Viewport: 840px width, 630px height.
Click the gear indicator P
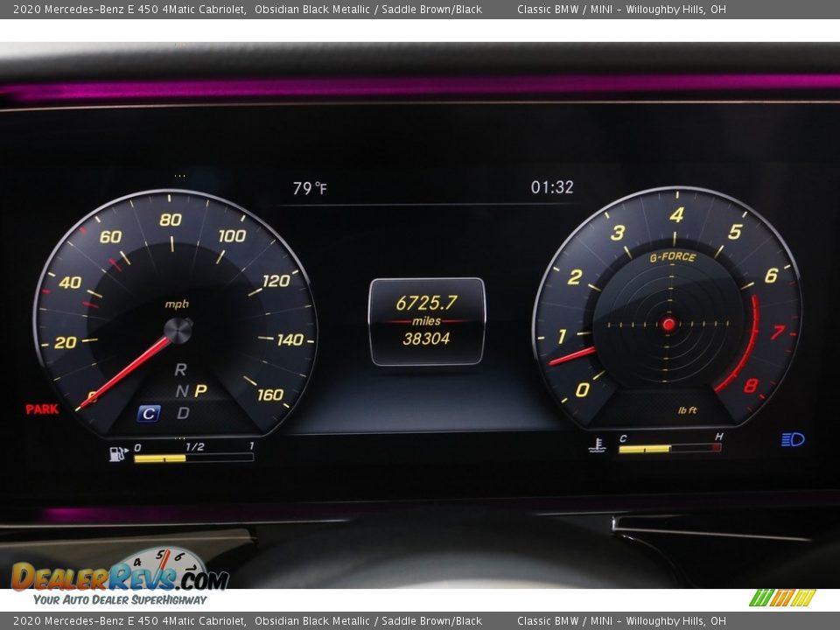(x=200, y=390)
